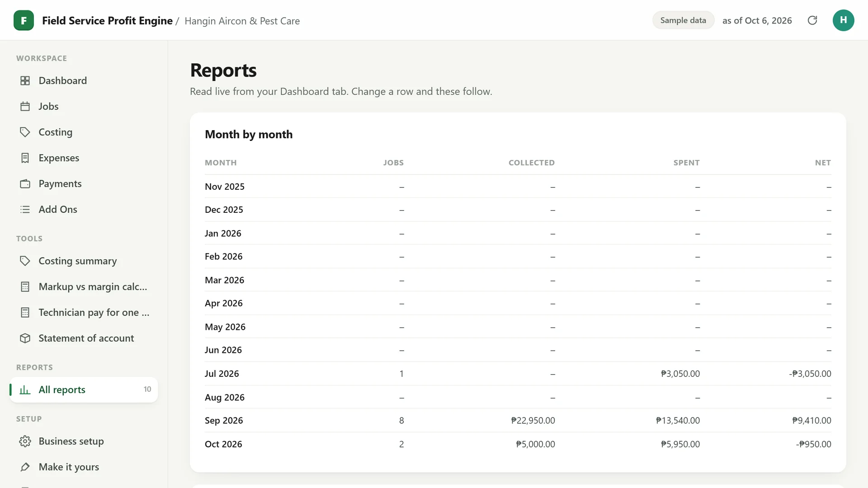Go to the Jobs section
The width and height of the screenshot is (868, 488).
coord(84,106)
